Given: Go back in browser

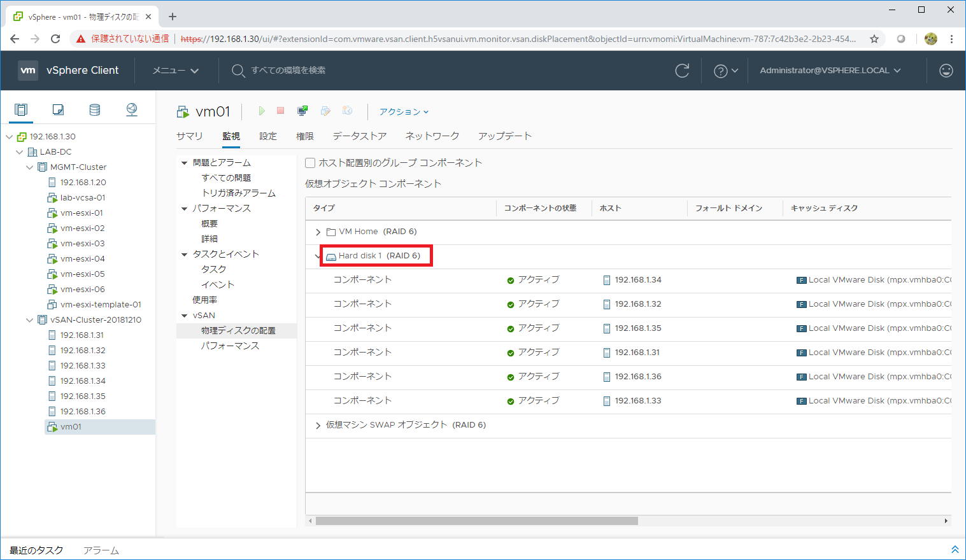Looking at the screenshot, I should point(15,39).
